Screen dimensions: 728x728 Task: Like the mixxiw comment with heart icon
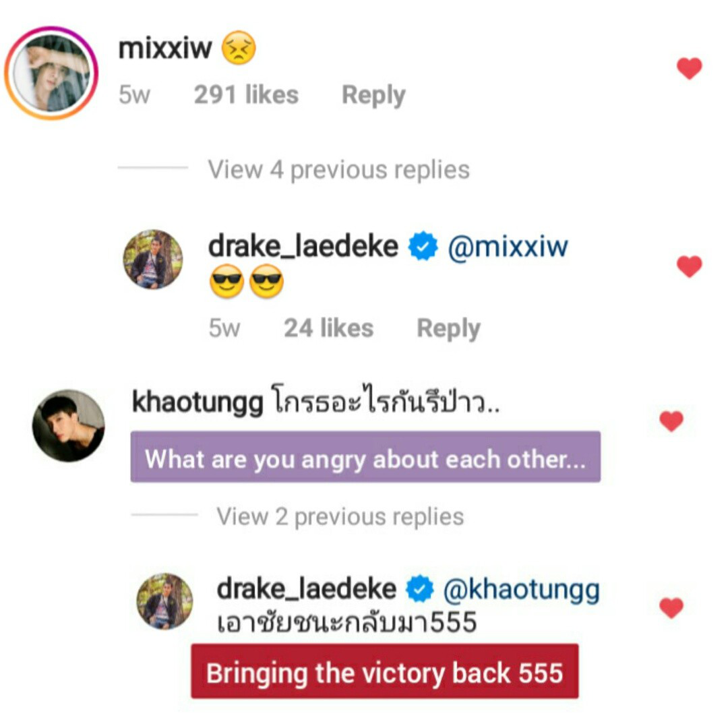point(689,68)
